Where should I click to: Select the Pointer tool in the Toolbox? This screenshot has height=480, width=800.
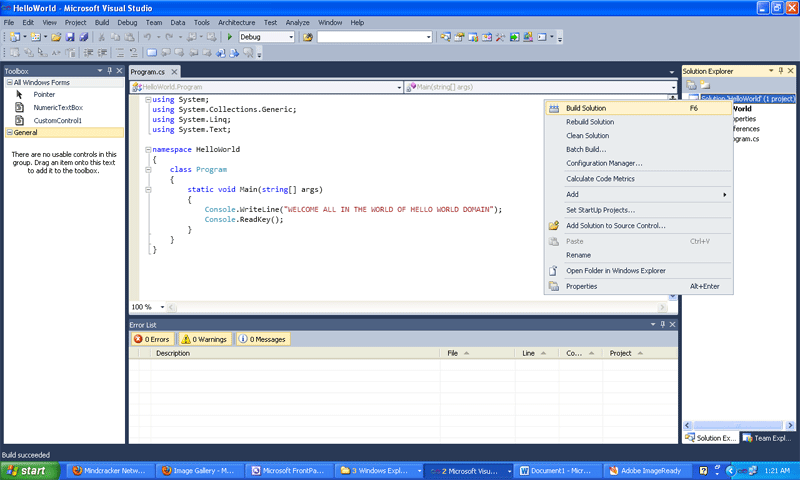(44, 94)
